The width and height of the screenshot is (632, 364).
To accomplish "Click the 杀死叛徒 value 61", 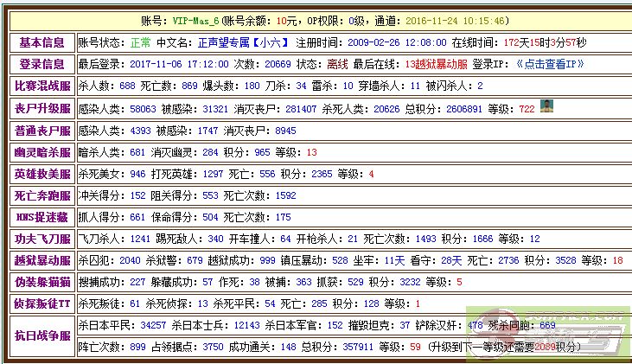I will [x=135, y=304].
